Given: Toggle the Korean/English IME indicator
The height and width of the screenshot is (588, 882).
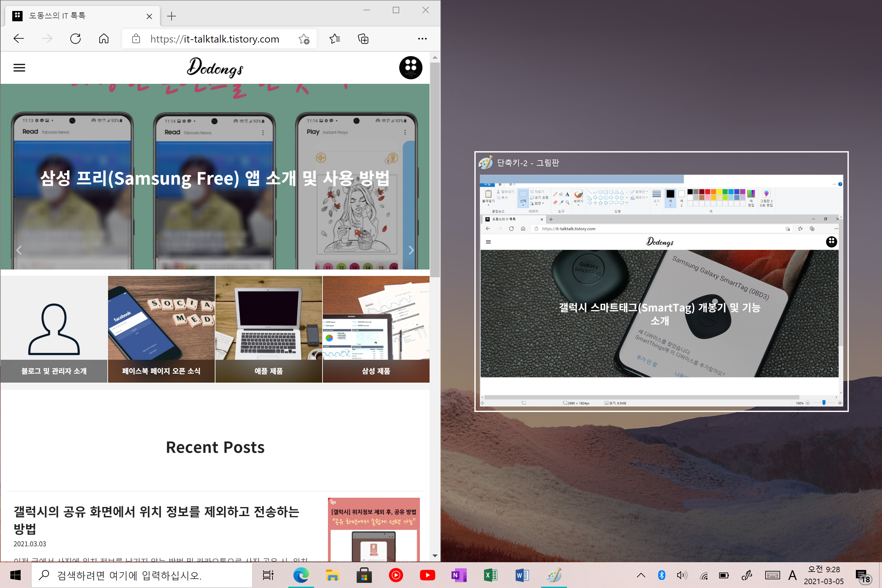Looking at the screenshot, I should [792, 575].
